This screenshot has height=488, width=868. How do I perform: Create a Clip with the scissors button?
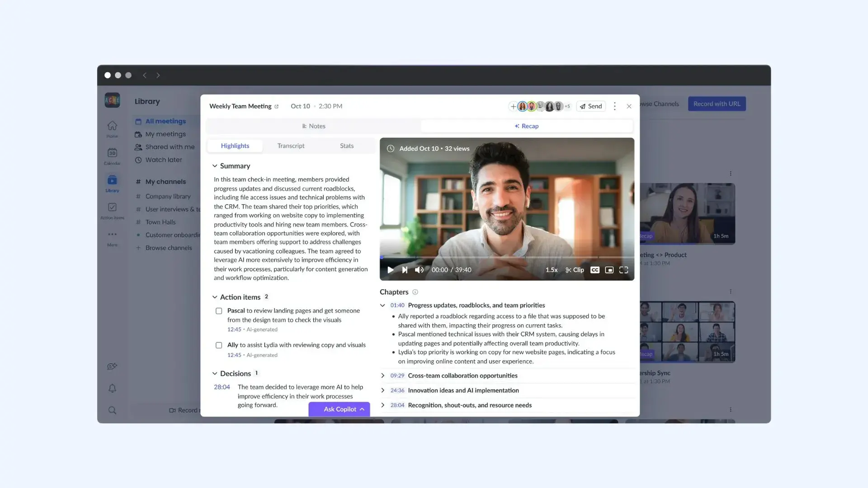[575, 270]
